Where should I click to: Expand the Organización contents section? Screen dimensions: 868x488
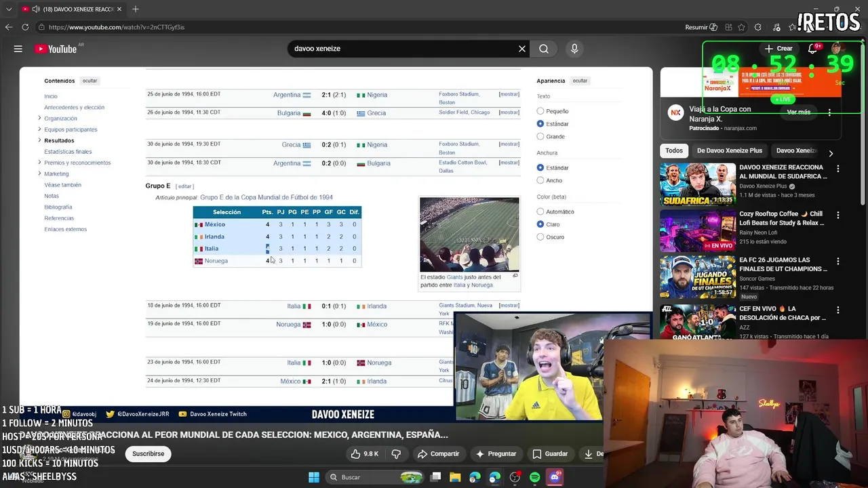point(39,119)
